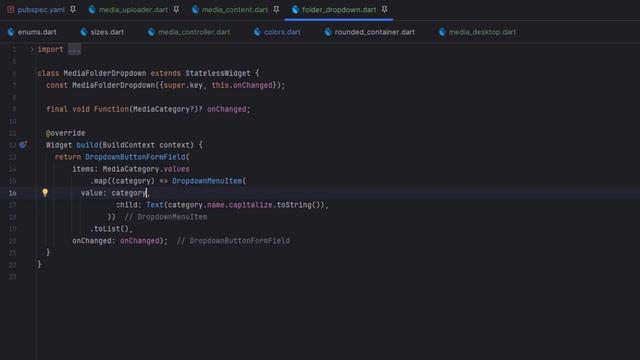Screen dimensions: 640x360
Task: Click the Dart icon on folder_dropdown.dart tab
Action: coord(296,9)
